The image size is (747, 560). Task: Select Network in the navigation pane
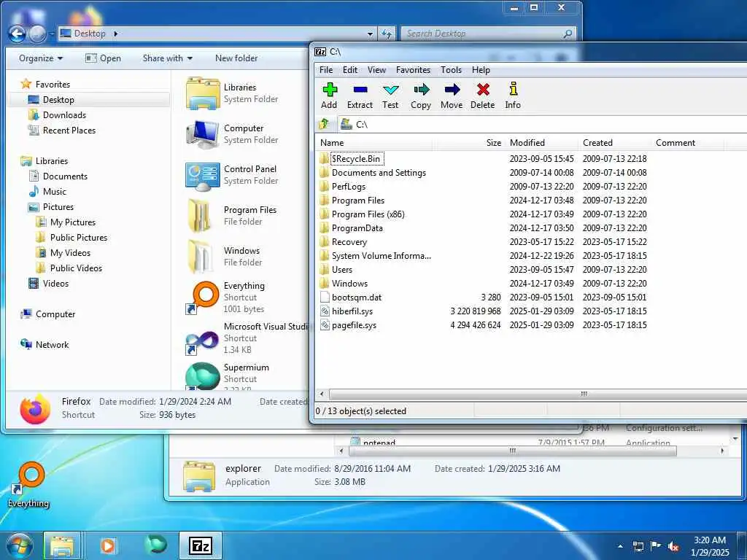(52, 345)
